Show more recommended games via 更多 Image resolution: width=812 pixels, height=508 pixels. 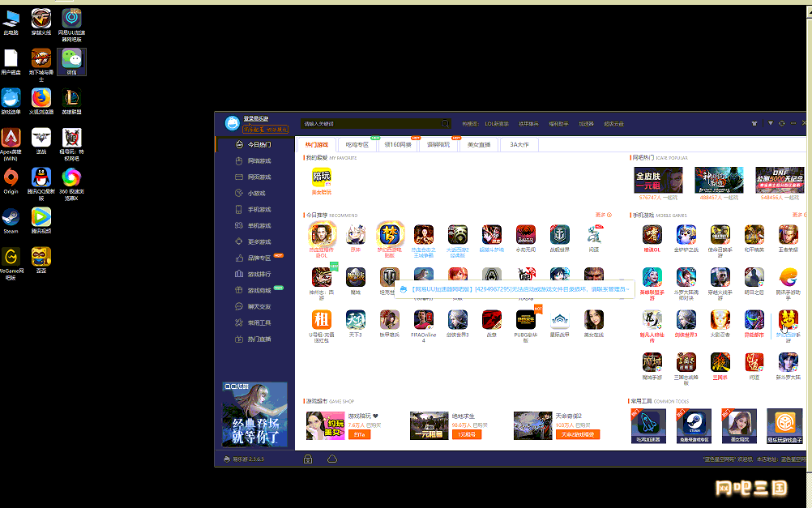pyautogui.click(x=603, y=215)
